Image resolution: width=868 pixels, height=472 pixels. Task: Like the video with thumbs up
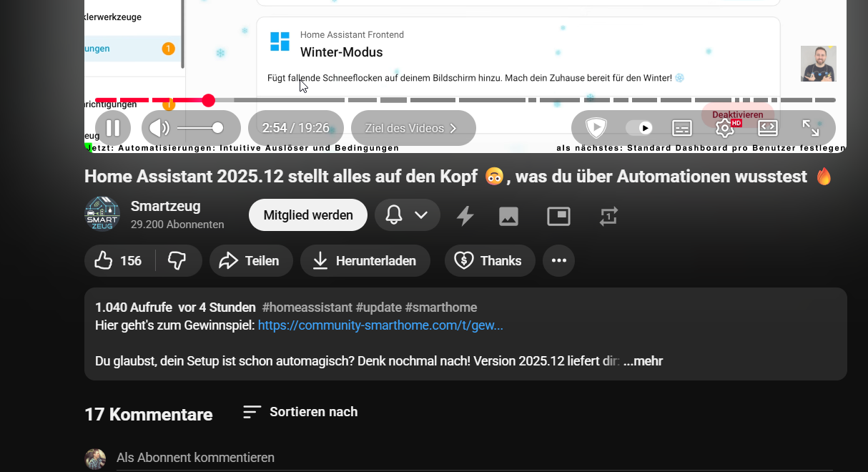[118, 261]
